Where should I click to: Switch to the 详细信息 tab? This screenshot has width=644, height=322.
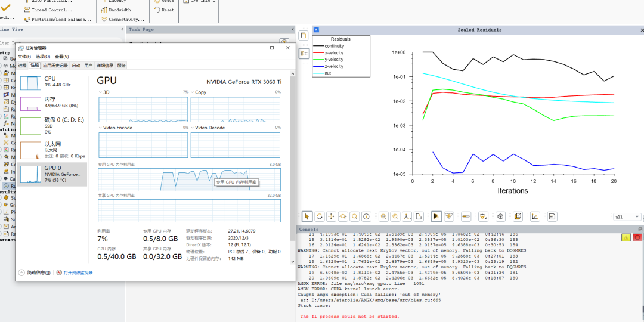point(105,66)
